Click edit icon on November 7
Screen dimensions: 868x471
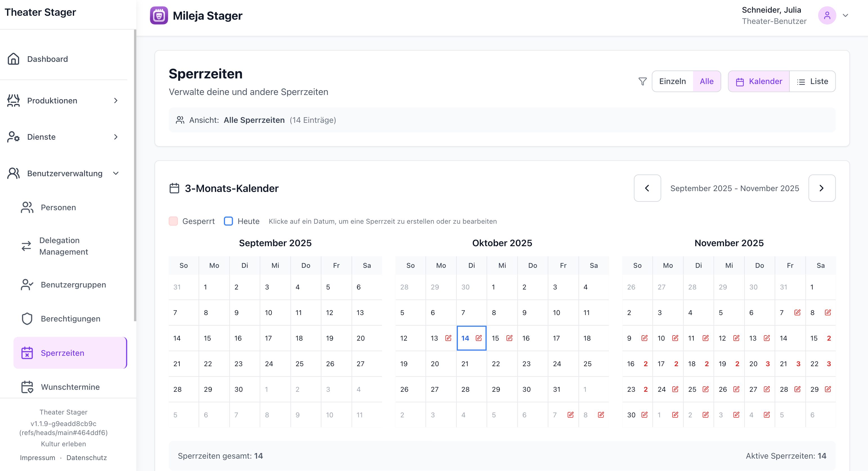click(x=797, y=313)
